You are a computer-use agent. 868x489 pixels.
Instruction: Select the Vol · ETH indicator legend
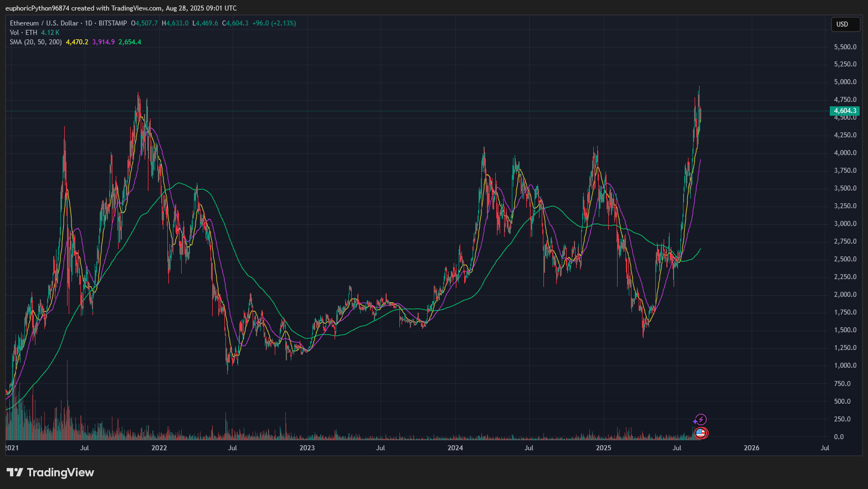coord(23,33)
